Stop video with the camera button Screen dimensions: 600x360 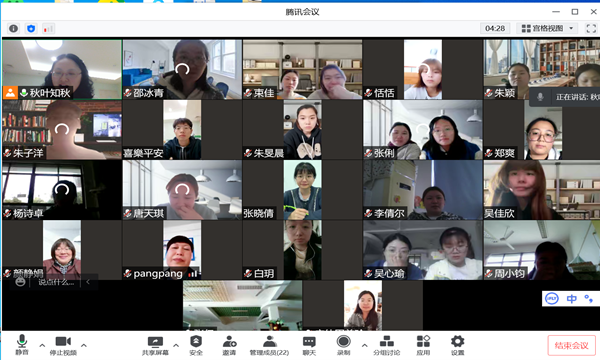pos(63,345)
